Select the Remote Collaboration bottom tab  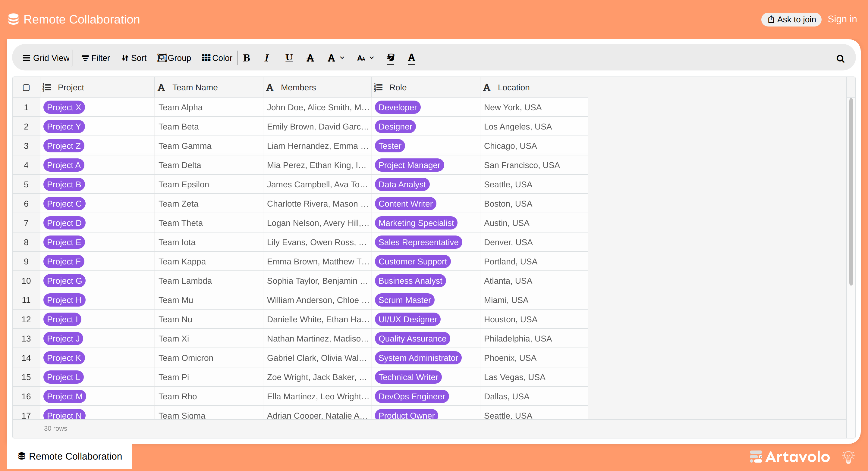click(x=70, y=456)
